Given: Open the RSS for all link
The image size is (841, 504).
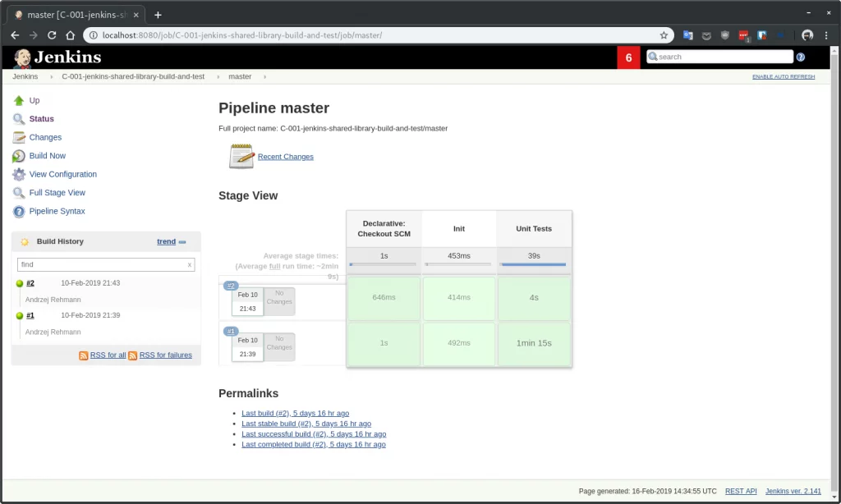Looking at the screenshot, I should pyautogui.click(x=108, y=355).
